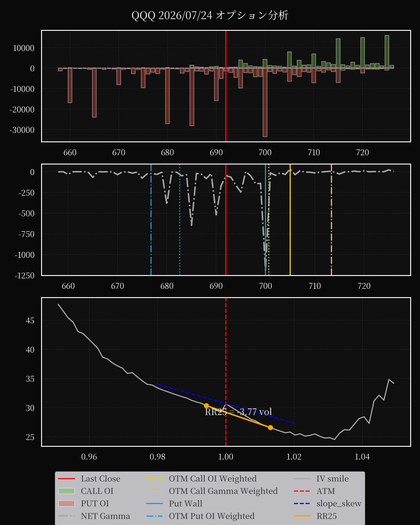420x525 pixels.
Task: Click the put OI bar at strike 680
Action: tap(167, 96)
